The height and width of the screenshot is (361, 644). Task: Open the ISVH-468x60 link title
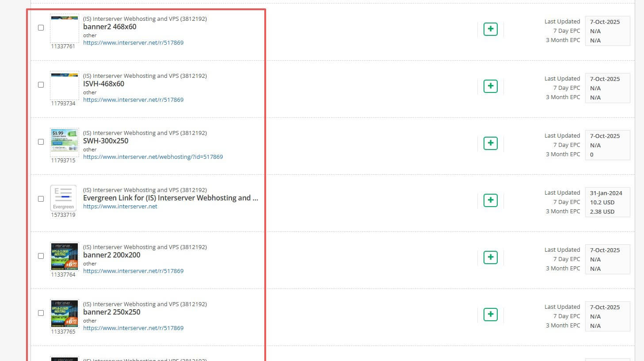(x=103, y=84)
